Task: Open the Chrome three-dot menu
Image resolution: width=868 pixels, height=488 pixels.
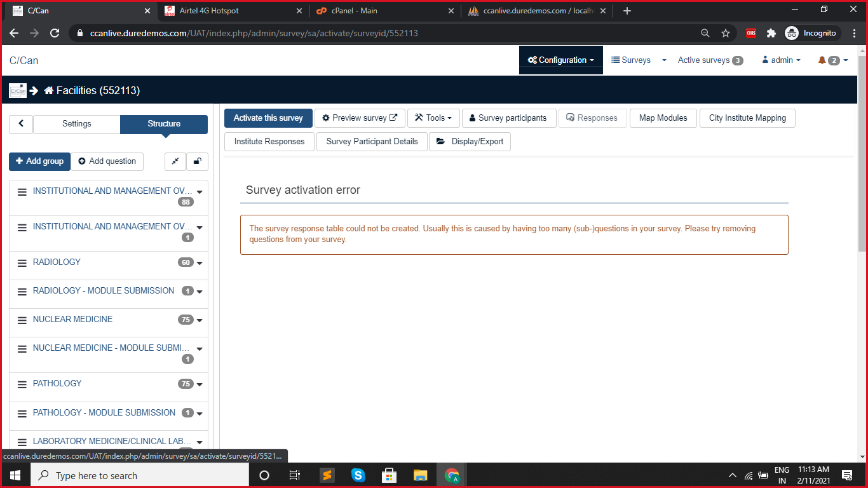Action: click(854, 33)
